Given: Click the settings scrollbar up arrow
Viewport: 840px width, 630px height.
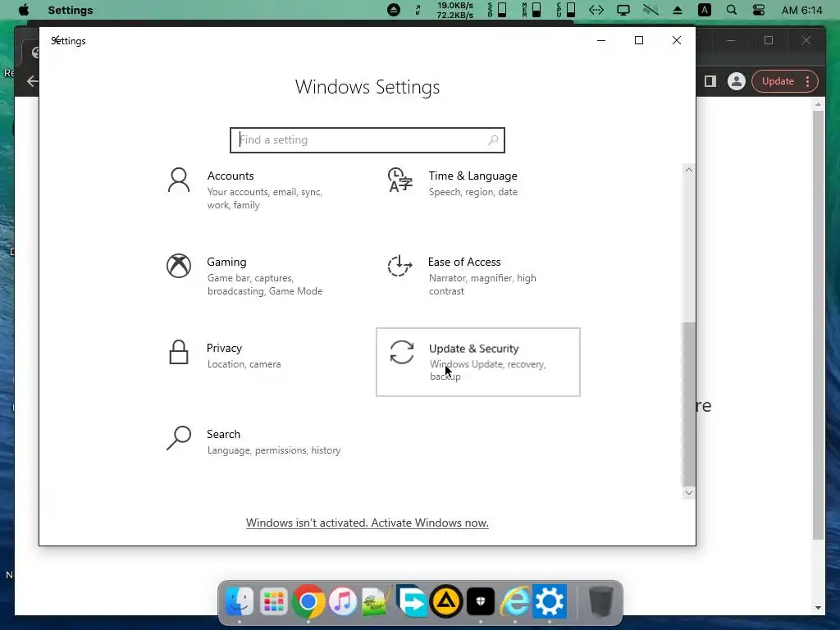Looking at the screenshot, I should [689, 170].
